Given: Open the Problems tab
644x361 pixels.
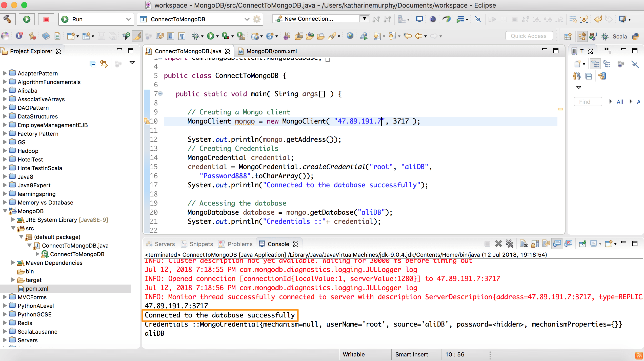Looking at the screenshot, I should pyautogui.click(x=235, y=244).
